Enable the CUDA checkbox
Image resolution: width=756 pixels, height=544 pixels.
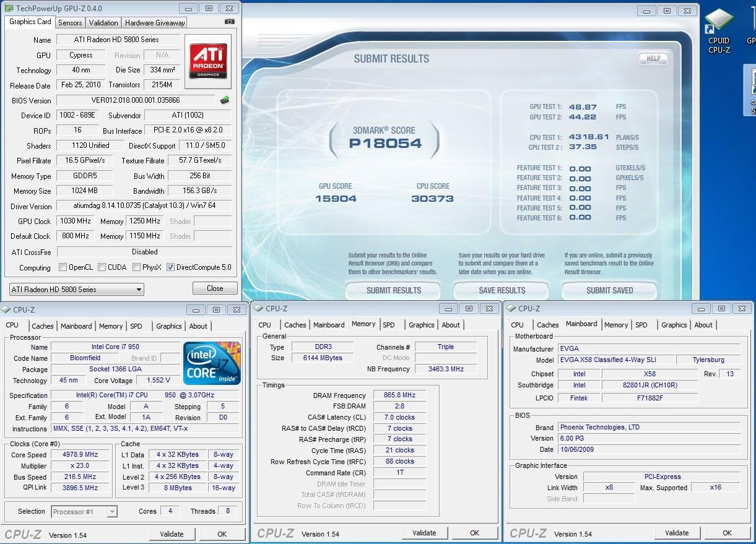click(x=102, y=267)
